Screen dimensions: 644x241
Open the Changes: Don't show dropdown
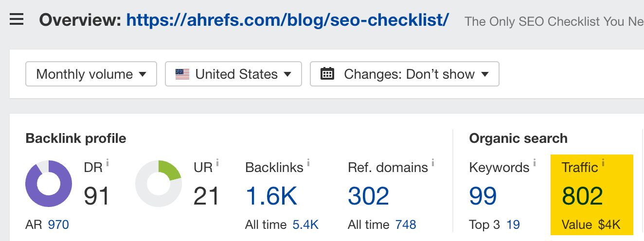pyautogui.click(x=404, y=74)
